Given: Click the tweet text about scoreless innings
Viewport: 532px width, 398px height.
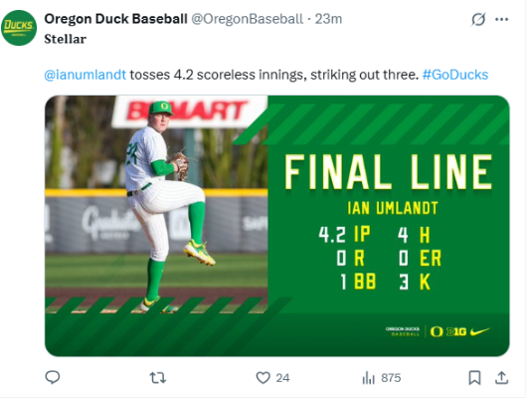Looking at the screenshot, I should (x=274, y=75).
